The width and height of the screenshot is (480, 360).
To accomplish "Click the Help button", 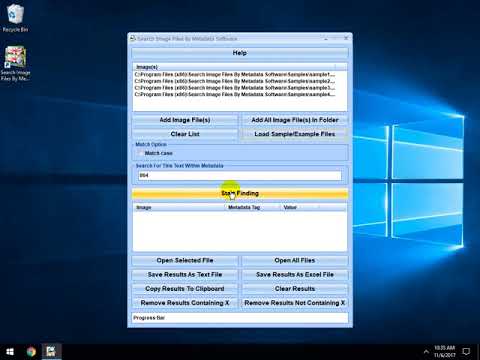I will pos(240,53).
